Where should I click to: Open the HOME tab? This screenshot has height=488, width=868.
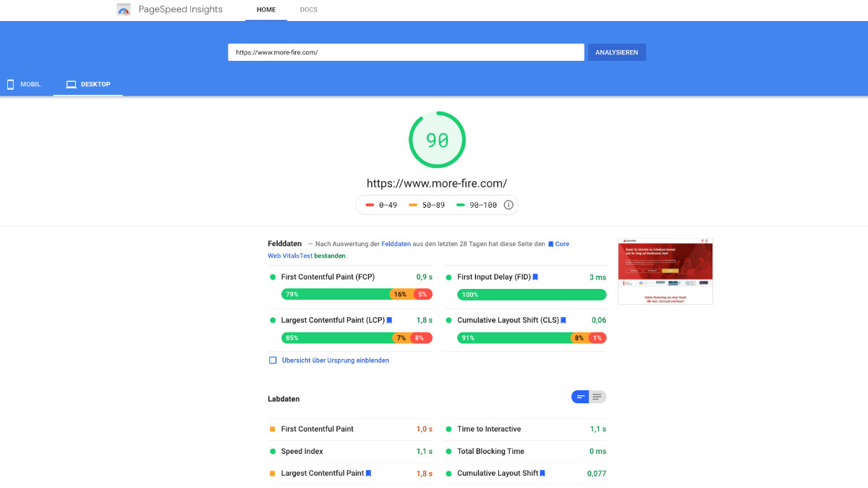tap(266, 10)
